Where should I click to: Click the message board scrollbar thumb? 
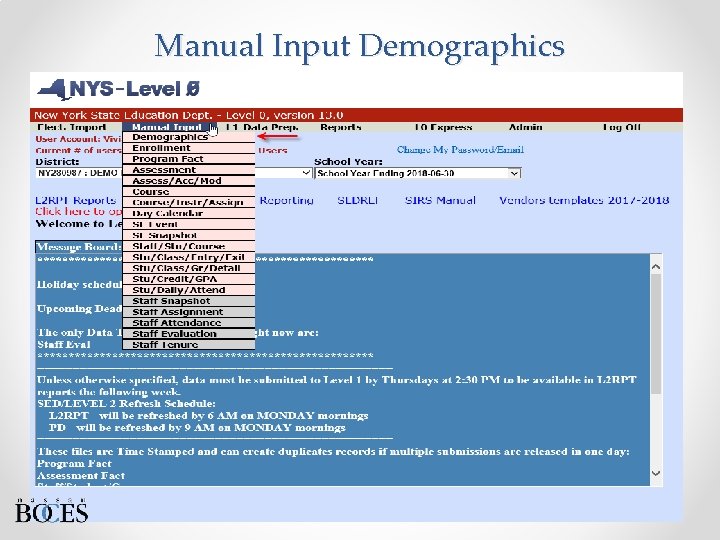tap(656, 334)
